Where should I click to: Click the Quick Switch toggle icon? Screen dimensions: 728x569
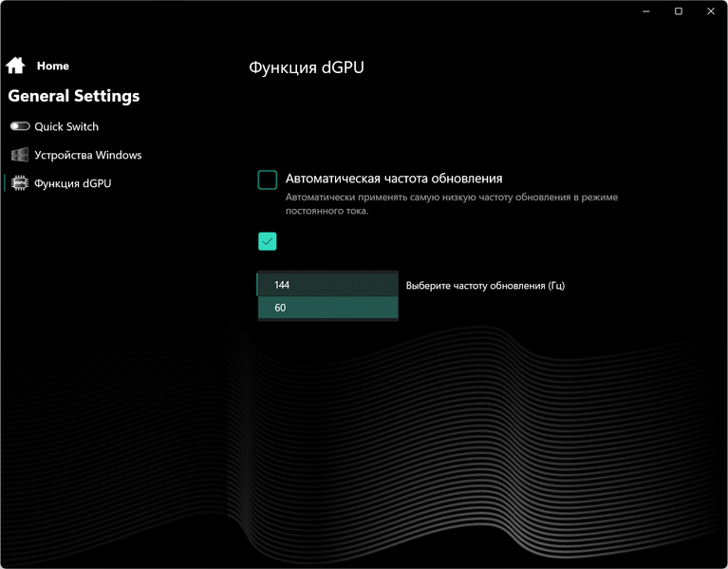pos(20,126)
